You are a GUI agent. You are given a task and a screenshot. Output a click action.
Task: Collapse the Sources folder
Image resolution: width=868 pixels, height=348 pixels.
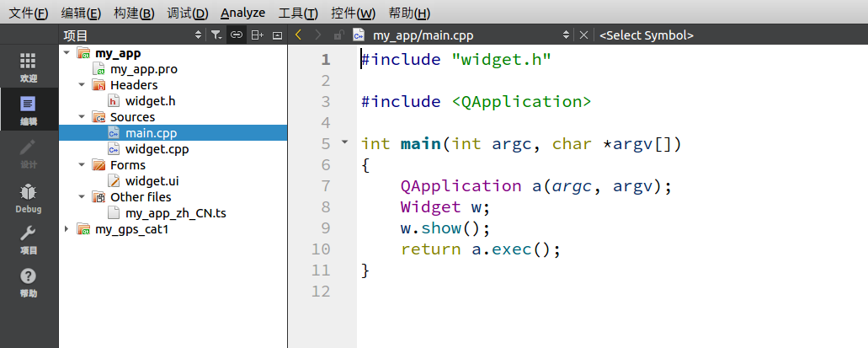point(82,117)
